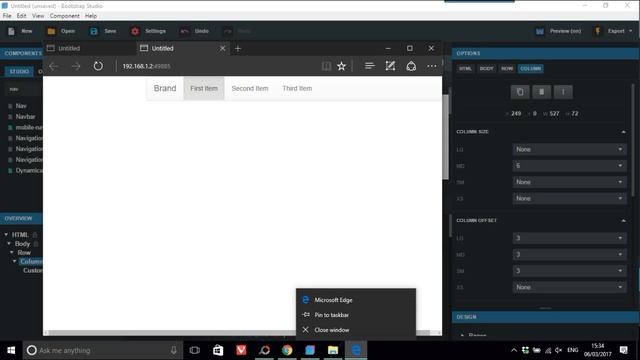
Task: Open the File menu
Action: click(x=7, y=16)
